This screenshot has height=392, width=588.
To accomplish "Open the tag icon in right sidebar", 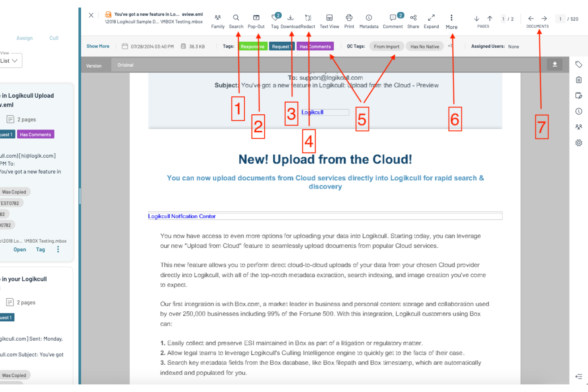I will pyautogui.click(x=579, y=64).
